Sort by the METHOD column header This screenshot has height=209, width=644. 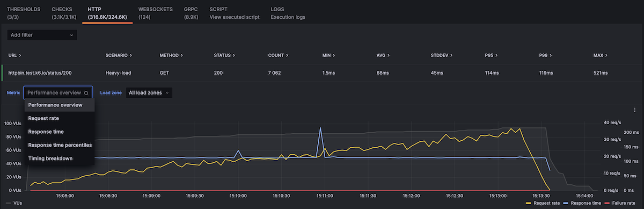171,55
